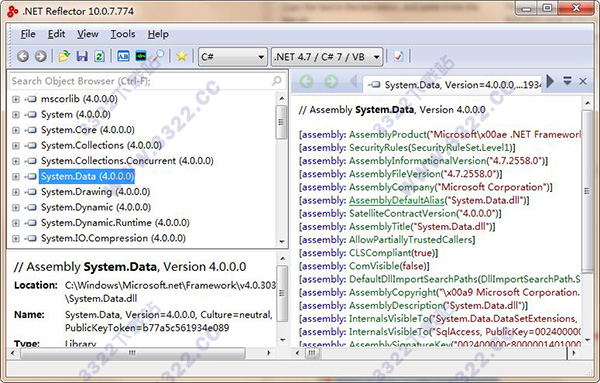Expand the System.Dynamic.Runtime node
600x383 pixels.
[16, 223]
